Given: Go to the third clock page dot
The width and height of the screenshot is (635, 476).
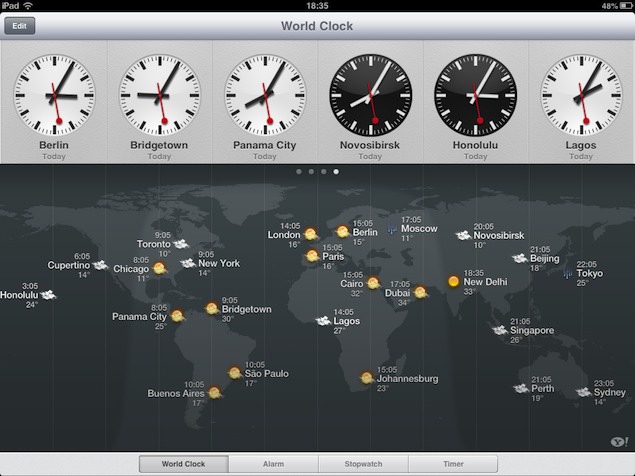Looking at the screenshot, I should tap(324, 172).
